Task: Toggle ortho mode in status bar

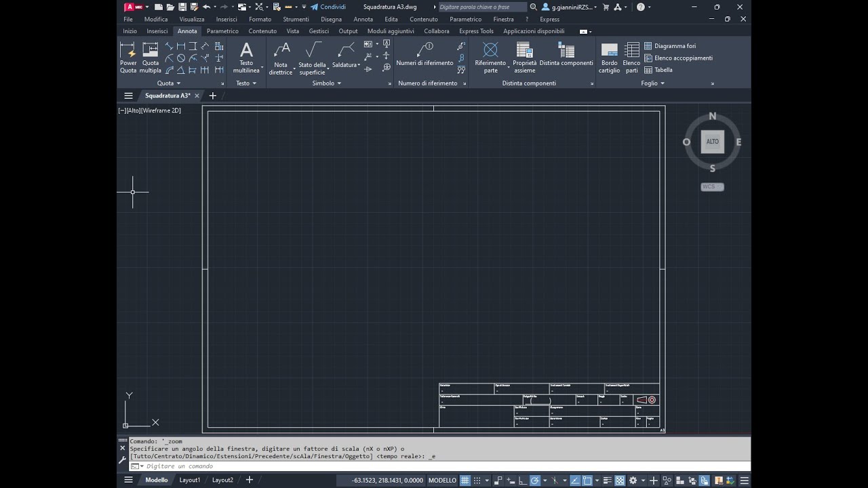Action: point(523,480)
